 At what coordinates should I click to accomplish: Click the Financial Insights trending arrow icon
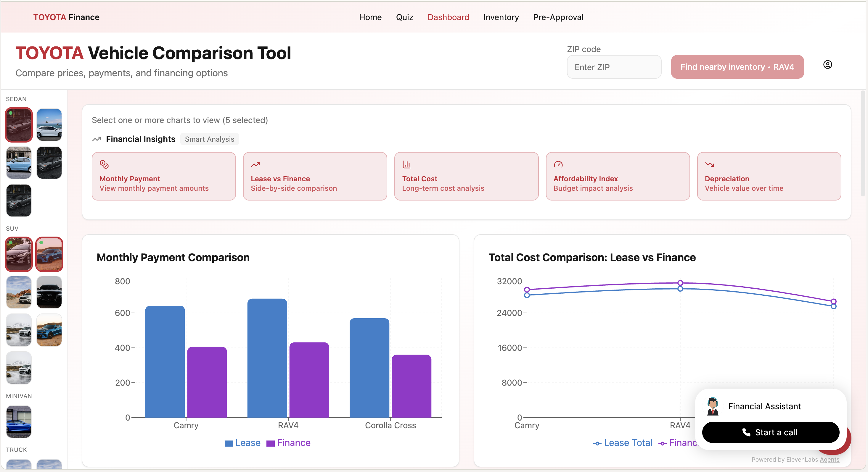click(97, 139)
